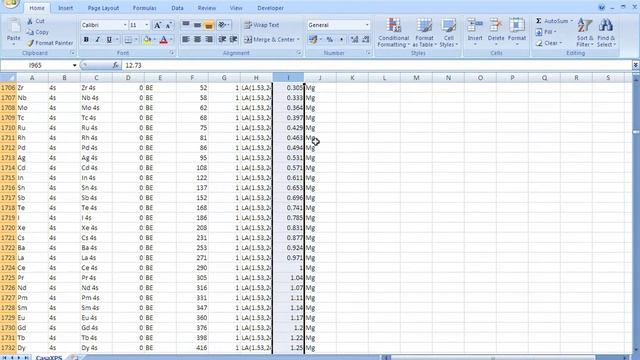Align text right

[x=209, y=40]
